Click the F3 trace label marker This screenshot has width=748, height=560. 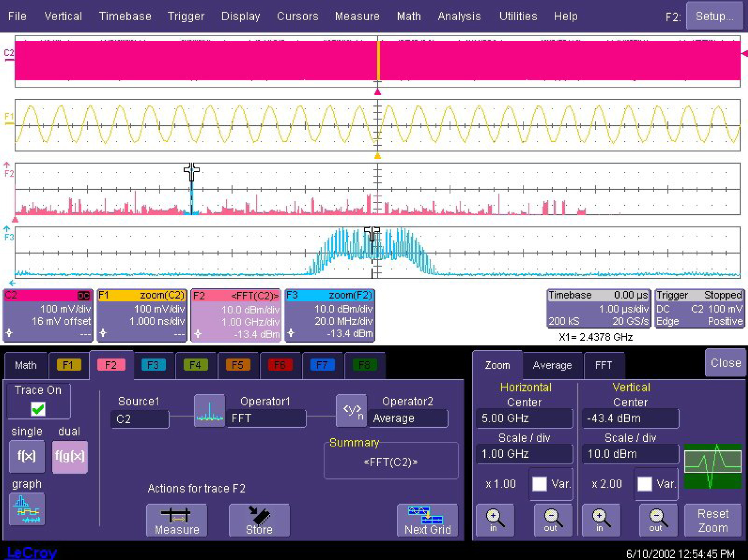(9, 234)
